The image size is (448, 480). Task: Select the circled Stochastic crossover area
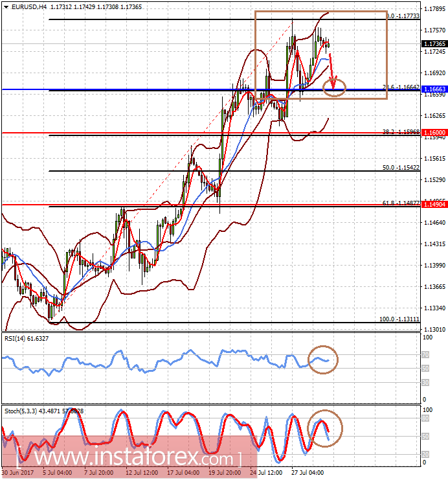click(x=325, y=428)
